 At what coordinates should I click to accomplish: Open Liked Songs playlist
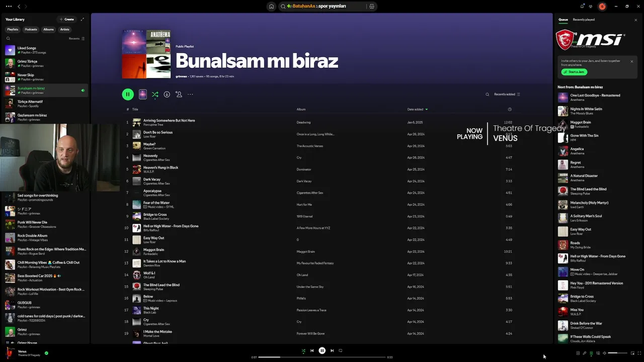pyautogui.click(x=45, y=50)
